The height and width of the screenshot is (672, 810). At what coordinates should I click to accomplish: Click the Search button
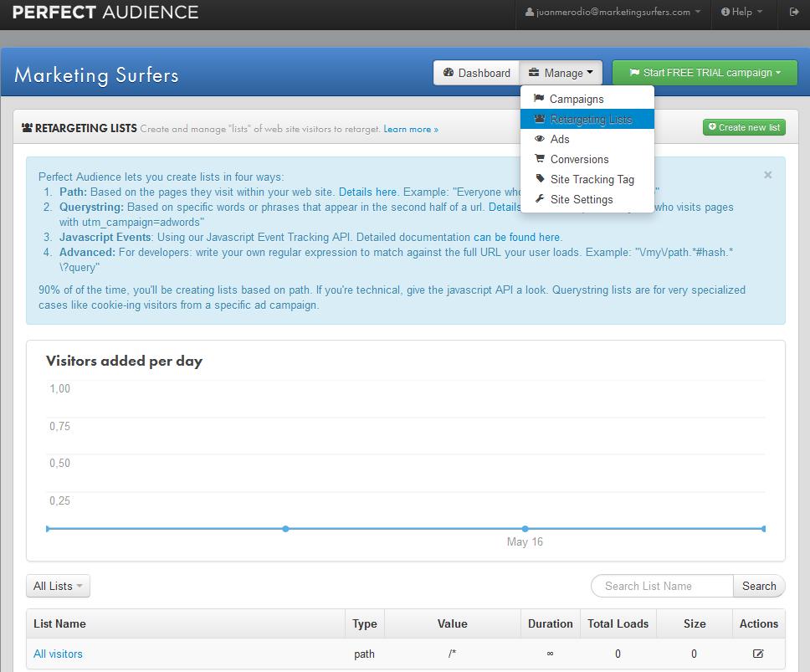click(x=759, y=587)
